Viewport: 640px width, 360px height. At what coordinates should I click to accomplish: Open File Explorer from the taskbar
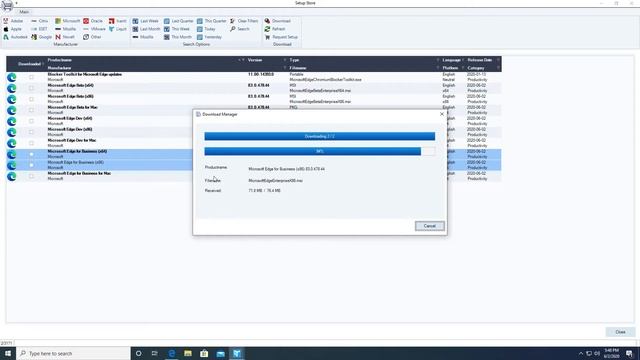(x=188, y=353)
